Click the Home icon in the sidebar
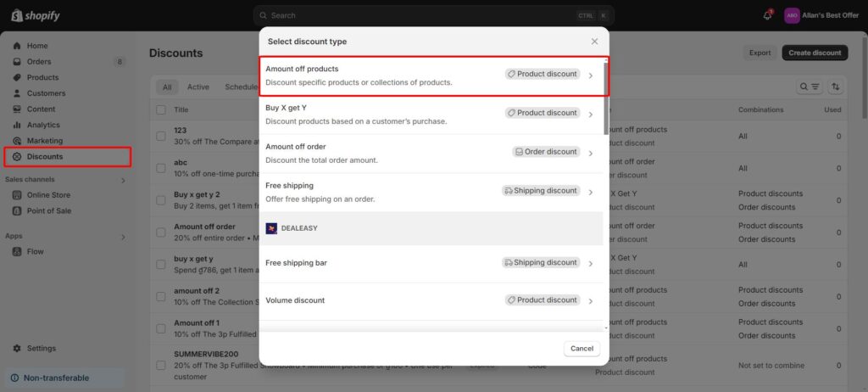The image size is (868, 392). pyautogui.click(x=17, y=46)
